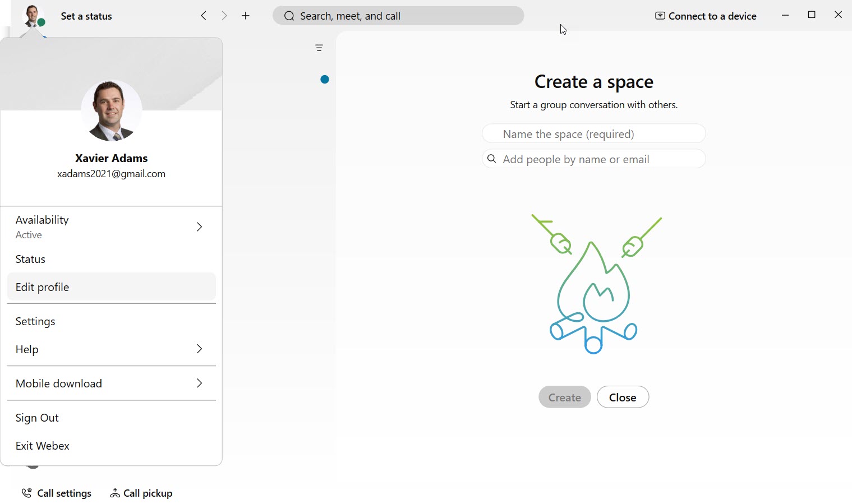This screenshot has width=852, height=504.
Task: Click the Search, meet, and call box
Action: coord(398,16)
